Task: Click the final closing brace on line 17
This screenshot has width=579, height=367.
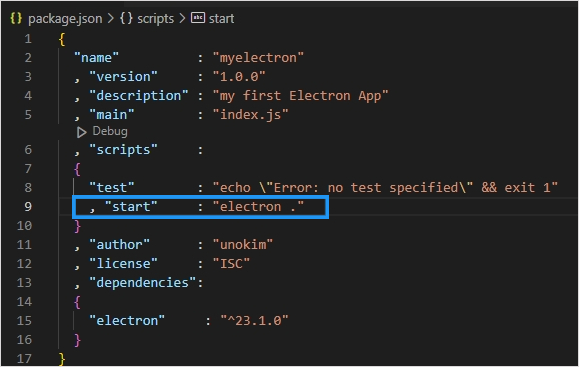Action: (x=62, y=359)
